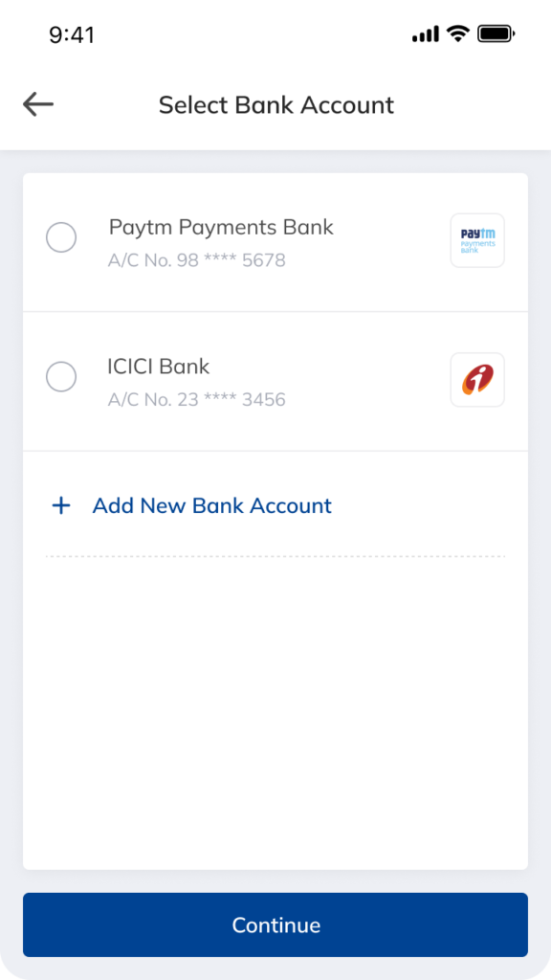The height and width of the screenshot is (980, 551).
Task: Choose ICICI Bank account ending 3456
Action: tap(275, 379)
